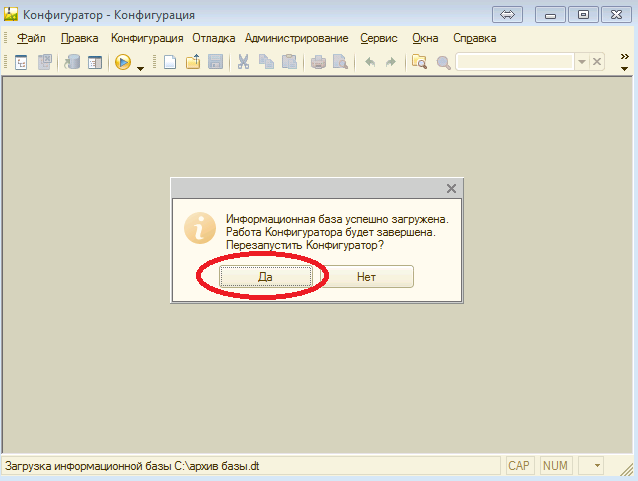Click the Open file folder icon

192,62
